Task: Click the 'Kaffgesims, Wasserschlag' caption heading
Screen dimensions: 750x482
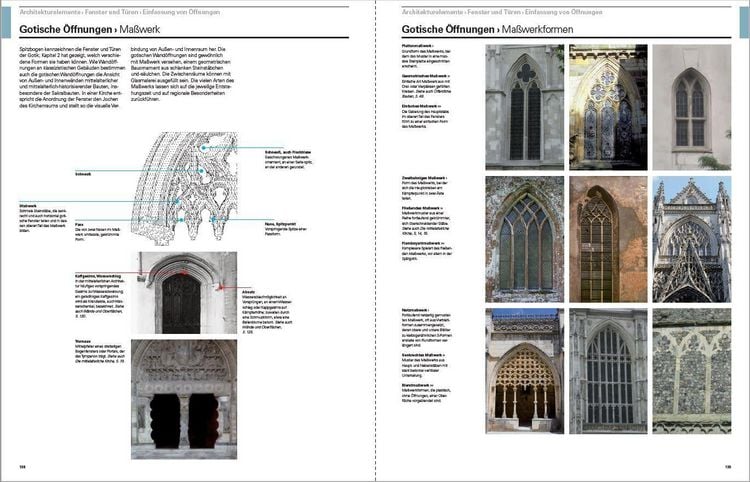Action: click(x=98, y=276)
